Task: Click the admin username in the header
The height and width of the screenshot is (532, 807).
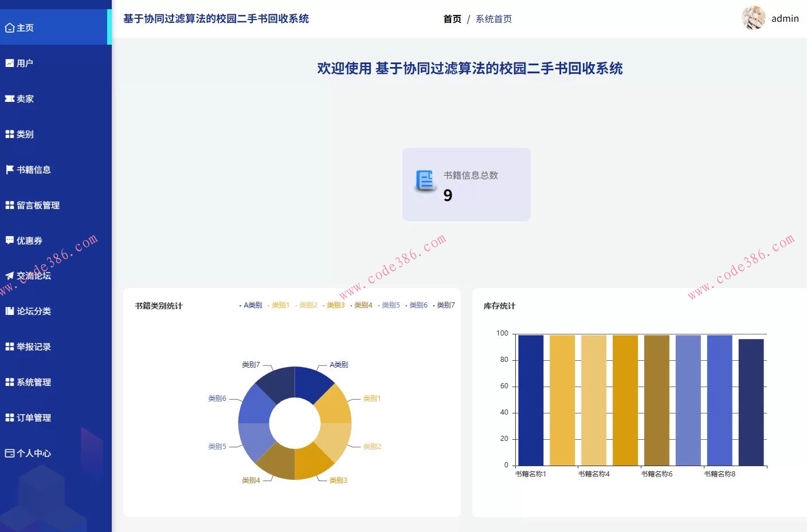Action: [785, 18]
